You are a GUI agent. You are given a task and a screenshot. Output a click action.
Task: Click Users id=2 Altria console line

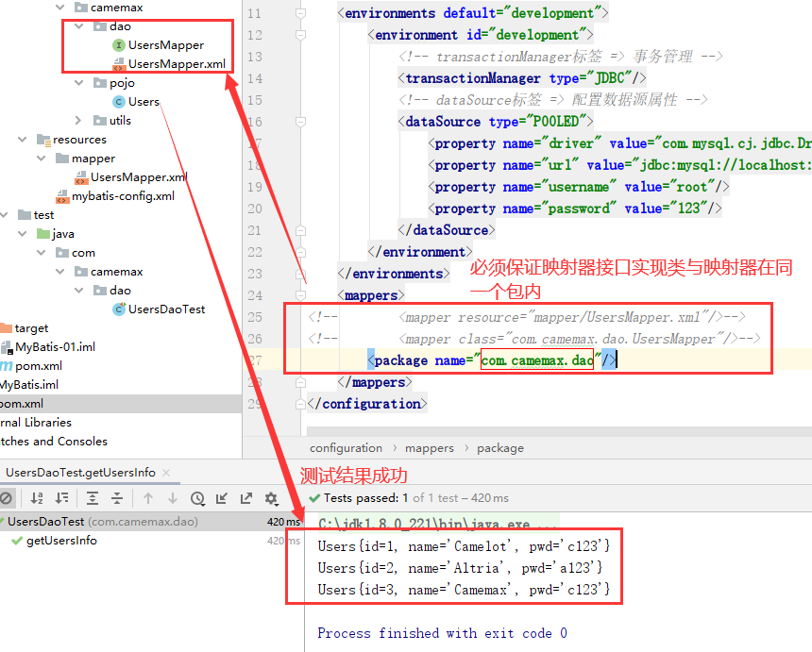(460, 568)
